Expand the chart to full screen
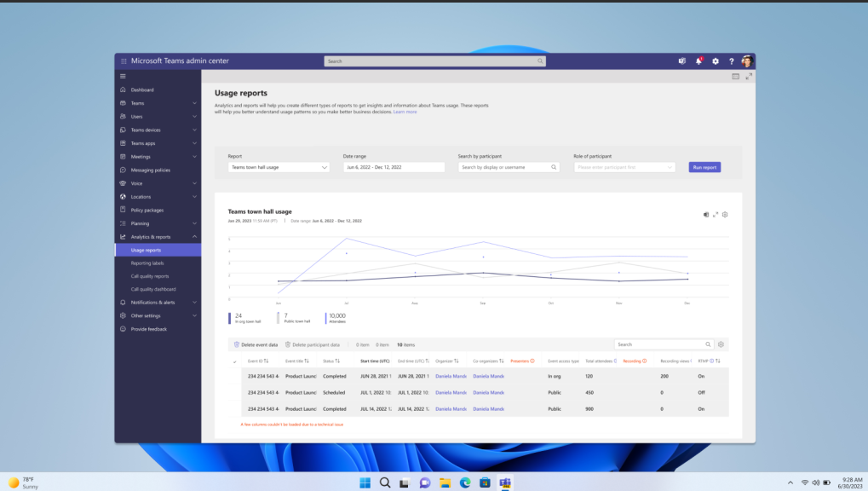This screenshot has width=868, height=491. pyautogui.click(x=716, y=215)
